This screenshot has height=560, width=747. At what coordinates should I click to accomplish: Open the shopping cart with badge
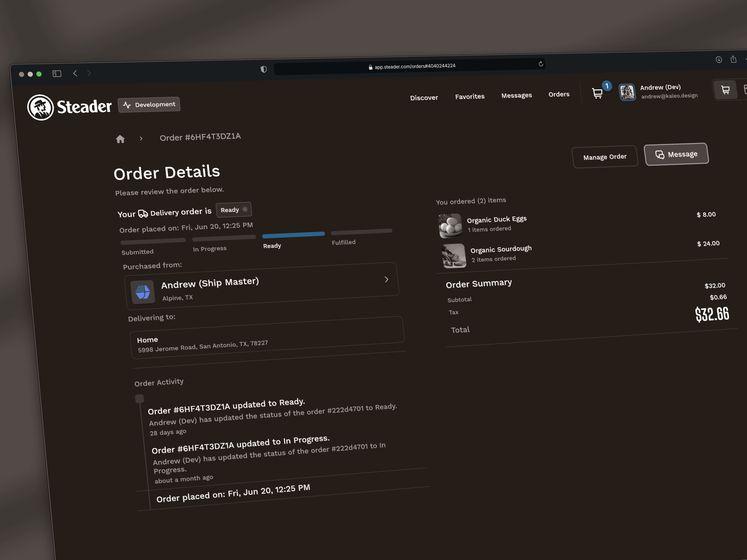[597, 93]
